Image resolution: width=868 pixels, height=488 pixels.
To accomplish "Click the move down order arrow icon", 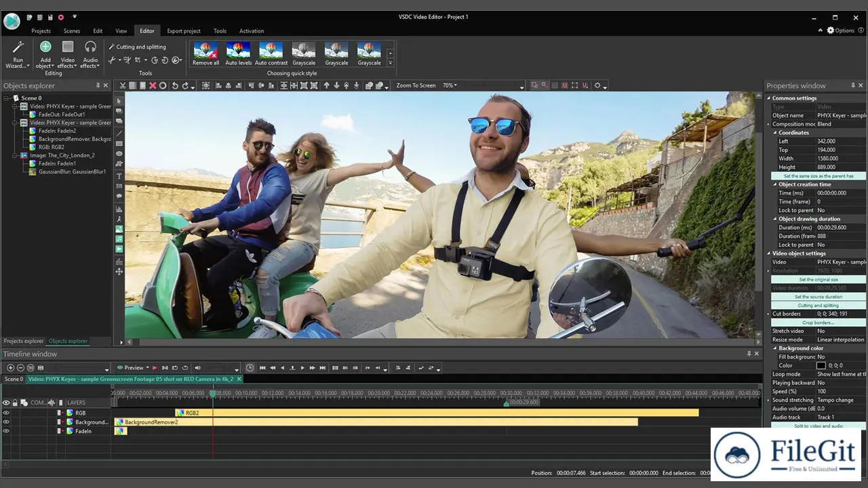I will (x=336, y=85).
